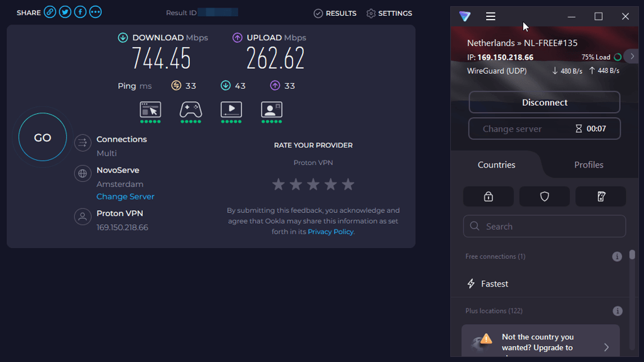This screenshot has width=644, height=362.
Task: Click the download speed 744.45
Action: click(161, 58)
